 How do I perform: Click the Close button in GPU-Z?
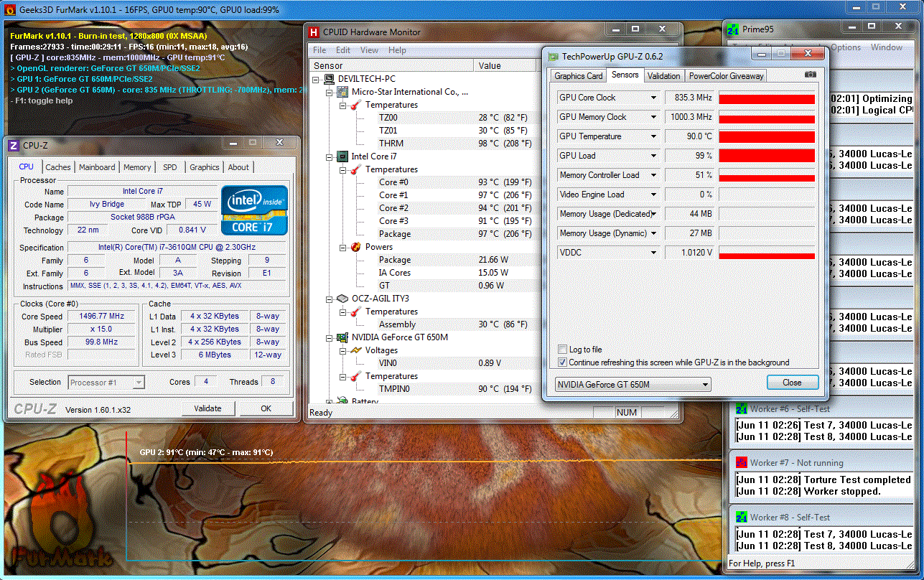[792, 383]
